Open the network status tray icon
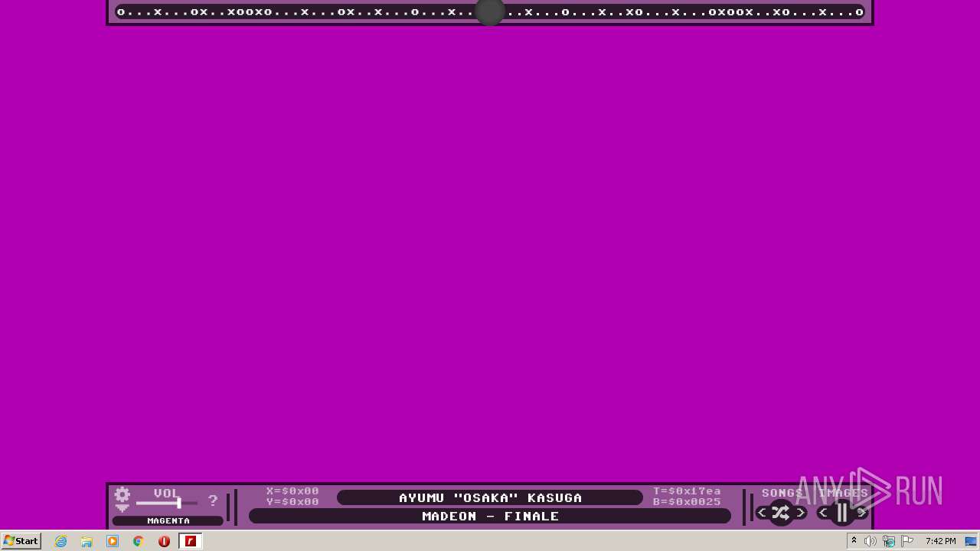The width and height of the screenshot is (980, 551). (889, 541)
